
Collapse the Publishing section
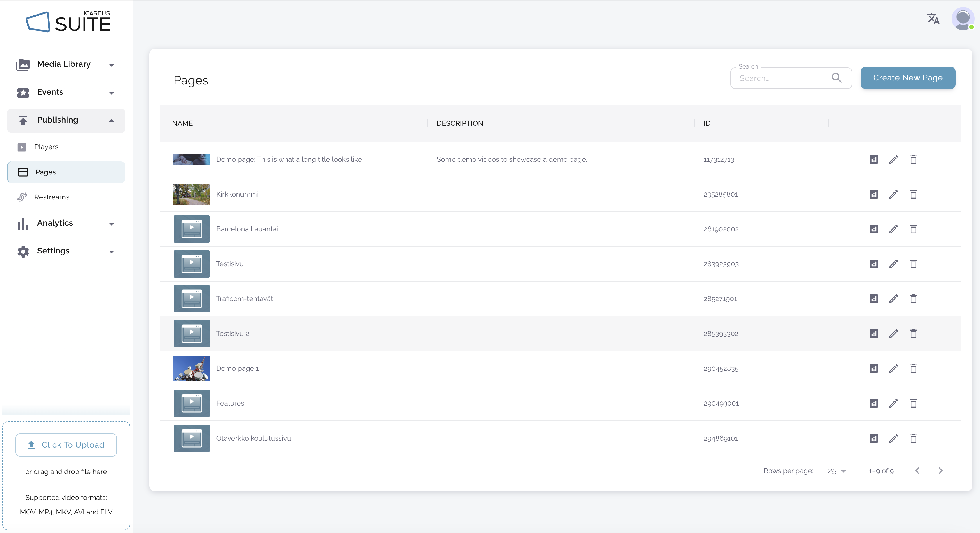tap(111, 120)
